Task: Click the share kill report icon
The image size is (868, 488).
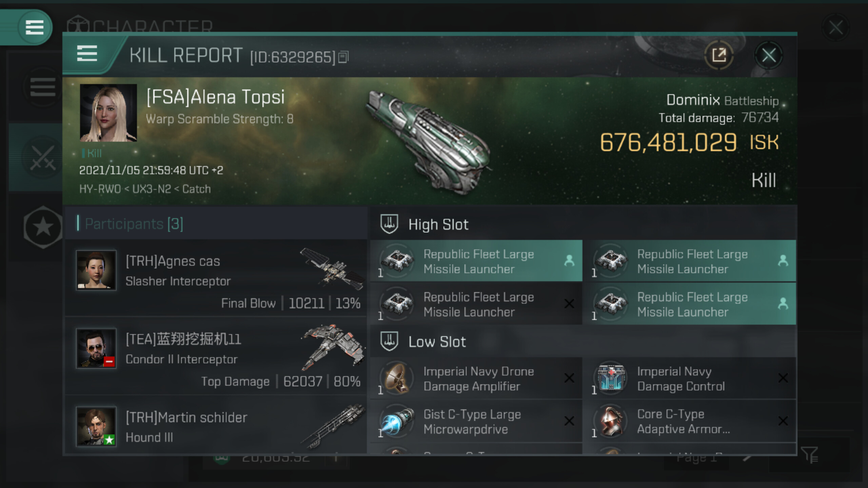Action: 718,55
